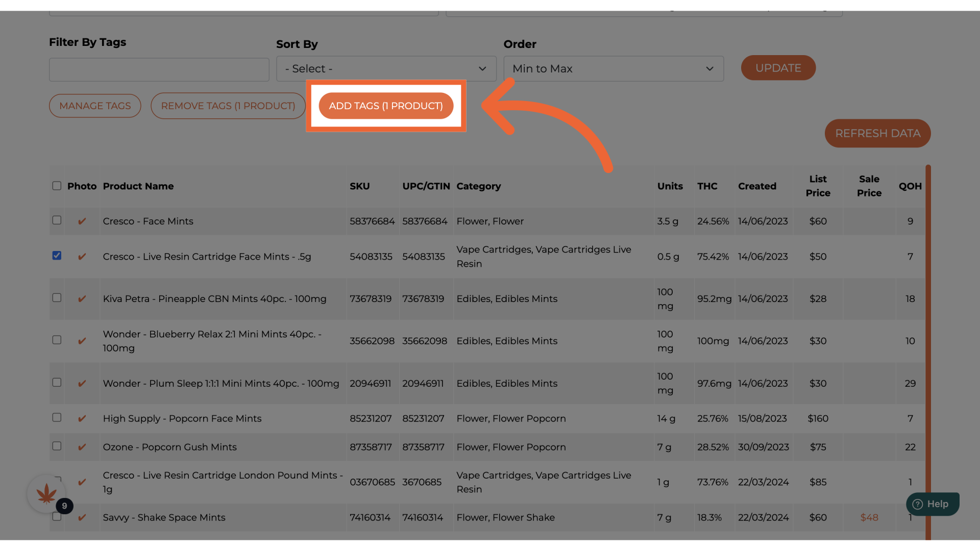Toggle the select-all checkbox in table header
Viewport: 980px width, 551px height.
point(57,186)
